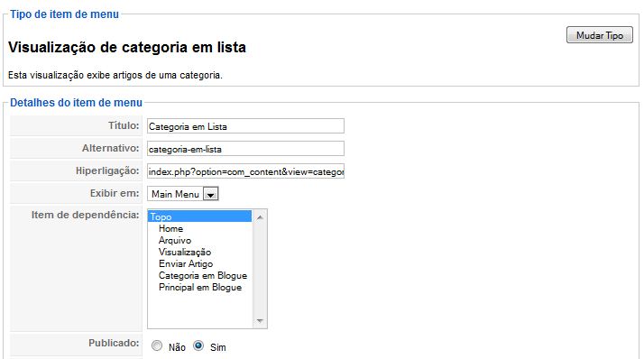Image resolution: width=644 pixels, height=359 pixels.
Task: Set Publicado to Sim
Action: point(198,345)
